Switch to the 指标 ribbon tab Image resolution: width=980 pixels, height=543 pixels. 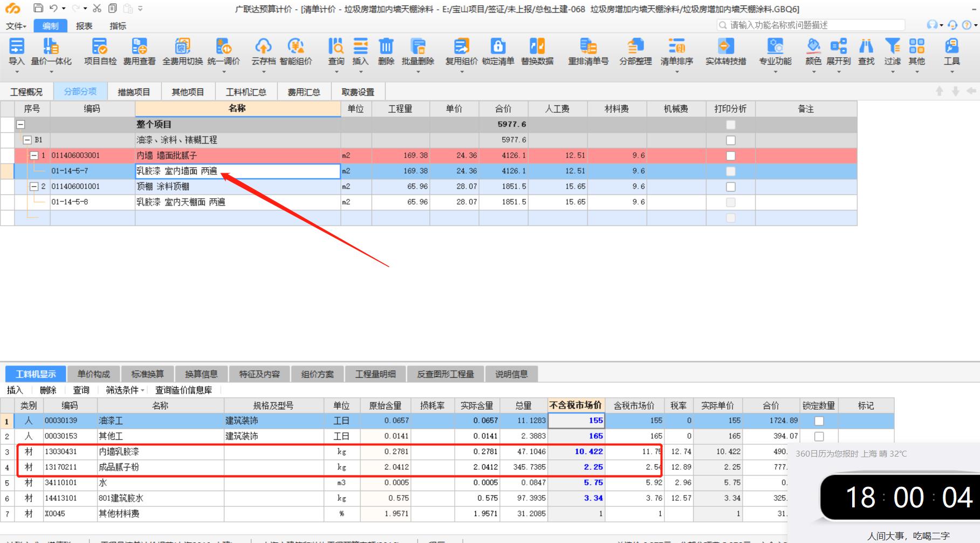118,26
